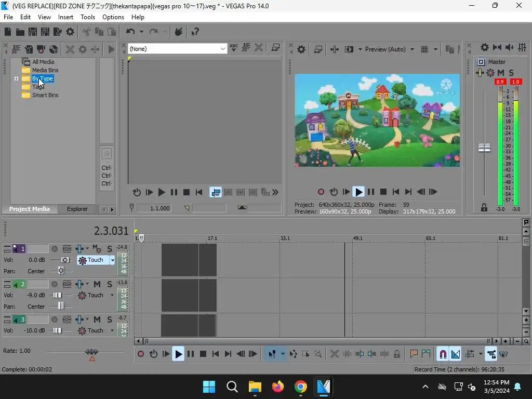Image resolution: width=532 pixels, height=399 pixels.
Task: Expand the By Type folder
Action: [16, 79]
